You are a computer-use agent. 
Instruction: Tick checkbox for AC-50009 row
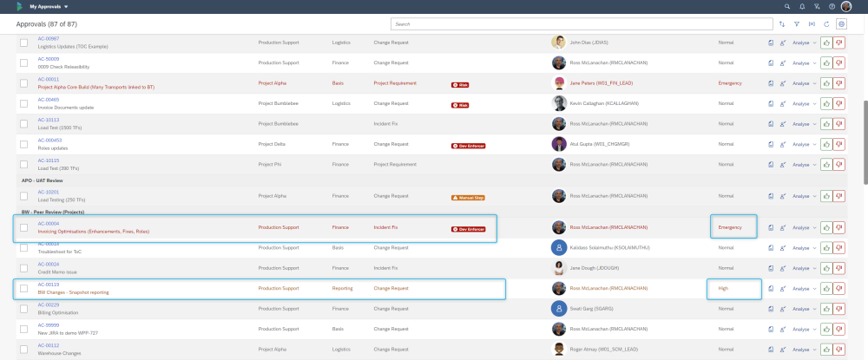point(23,62)
